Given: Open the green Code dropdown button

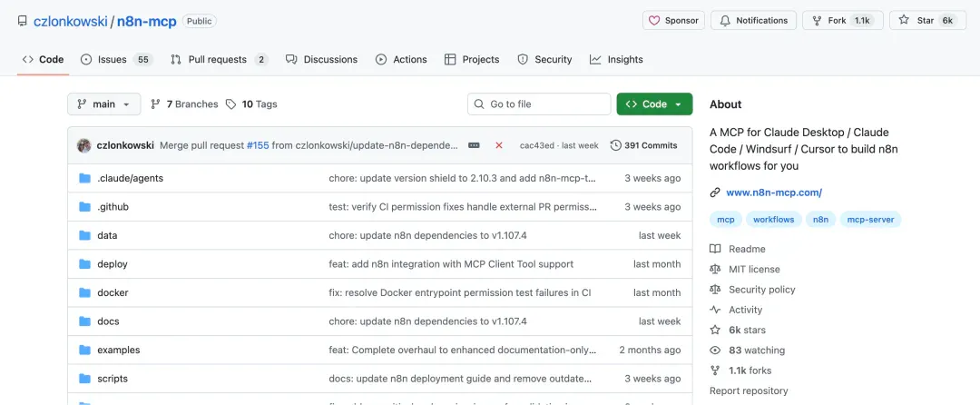Looking at the screenshot, I should tap(654, 104).
